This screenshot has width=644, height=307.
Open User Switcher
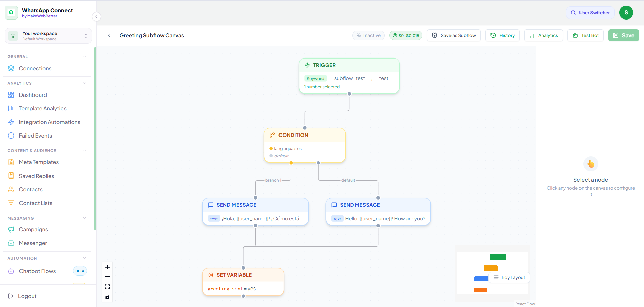pyautogui.click(x=590, y=13)
